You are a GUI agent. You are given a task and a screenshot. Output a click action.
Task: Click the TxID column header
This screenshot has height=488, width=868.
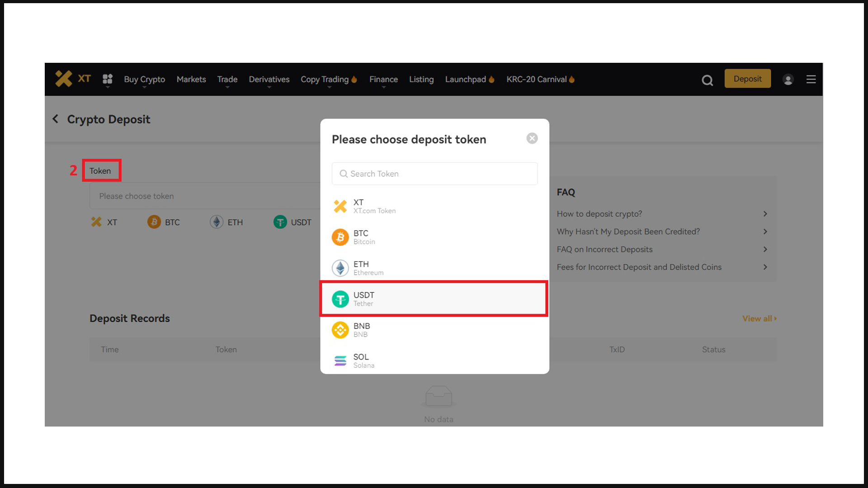click(617, 349)
